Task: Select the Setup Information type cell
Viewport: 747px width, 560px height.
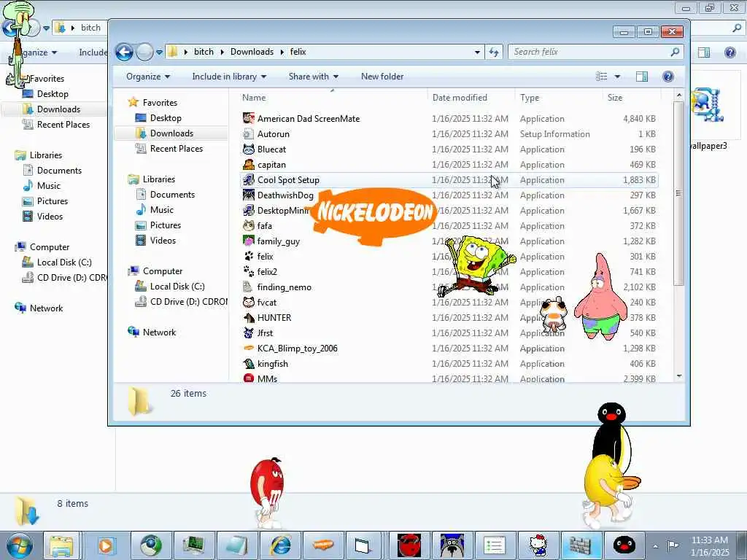Action: pos(554,134)
